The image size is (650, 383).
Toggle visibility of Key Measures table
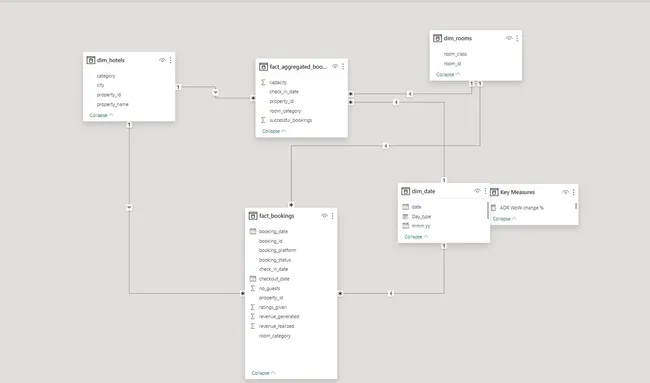[565, 192]
